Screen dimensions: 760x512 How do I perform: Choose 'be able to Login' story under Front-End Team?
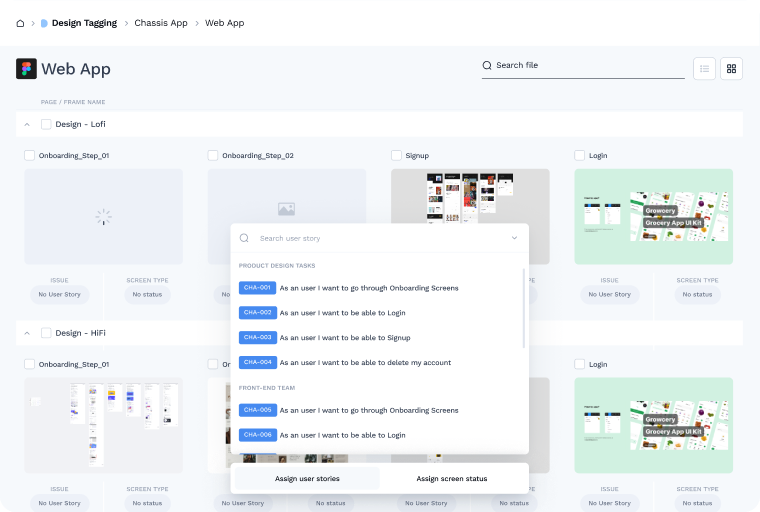coord(343,435)
